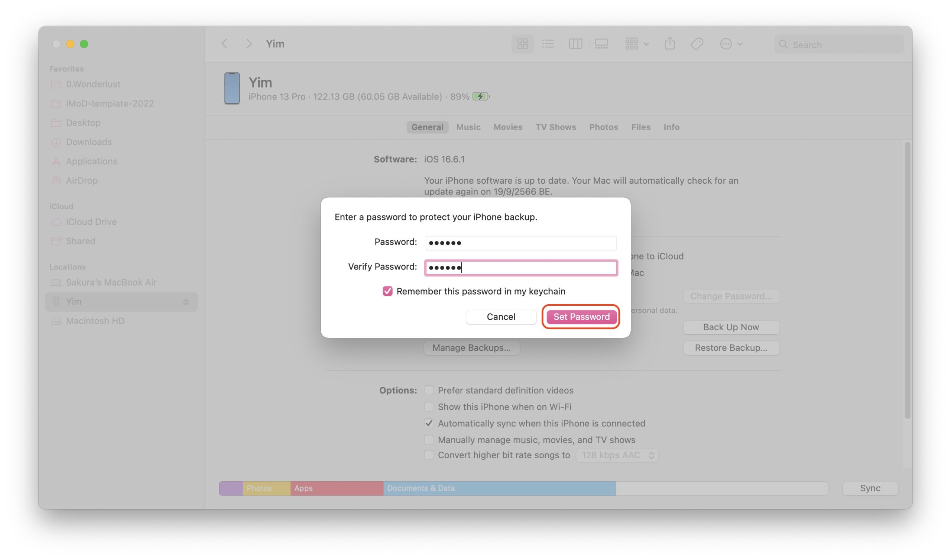Click the Share toolbar icon
Image resolution: width=951 pixels, height=560 pixels.
tap(670, 44)
